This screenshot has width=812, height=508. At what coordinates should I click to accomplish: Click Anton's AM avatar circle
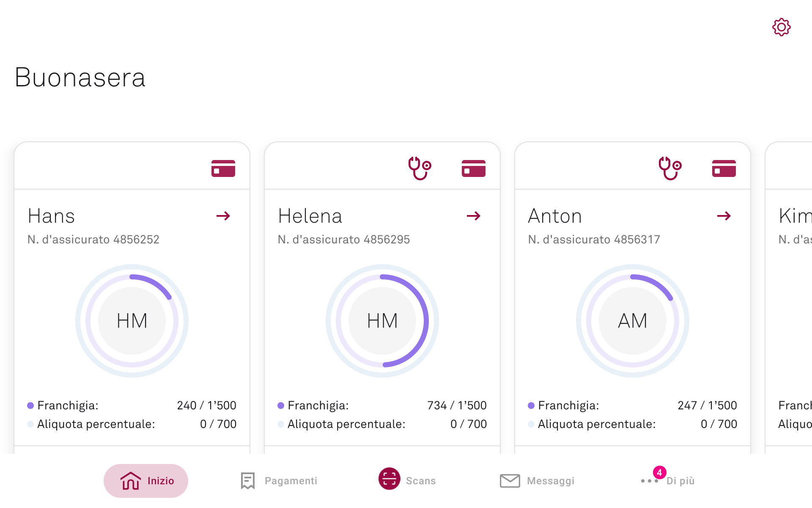coord(632,320)
